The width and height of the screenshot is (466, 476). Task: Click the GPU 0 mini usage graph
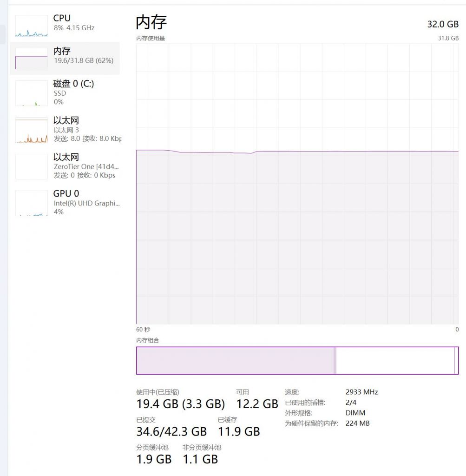click(x=31, y=202)
